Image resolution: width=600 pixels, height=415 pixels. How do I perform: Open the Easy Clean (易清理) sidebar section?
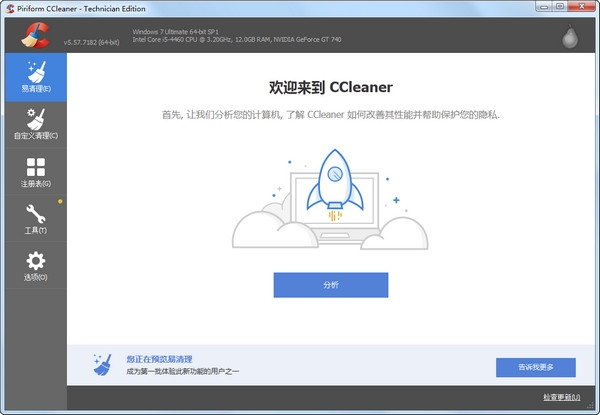click(x=36, y=77)
